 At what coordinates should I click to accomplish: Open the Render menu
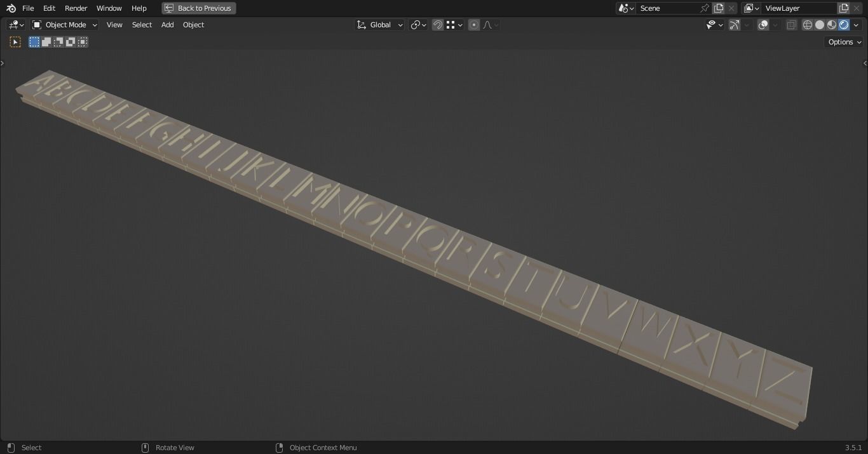[76, 8]
